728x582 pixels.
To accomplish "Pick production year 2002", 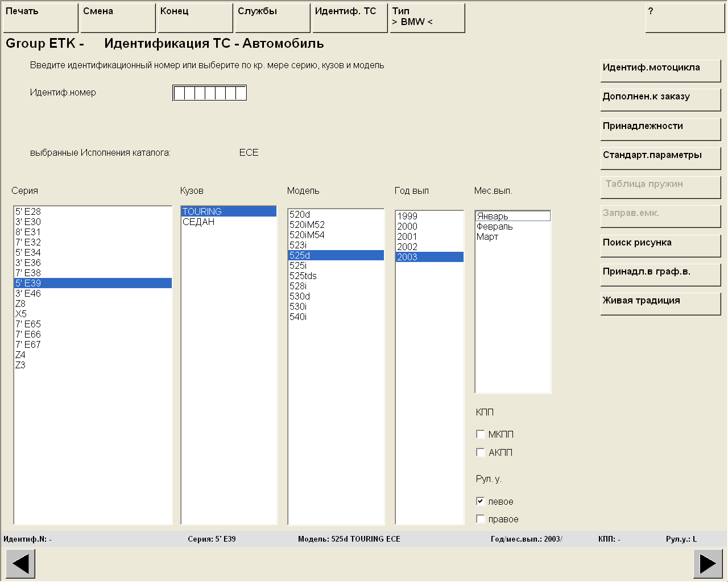I will point(429,247).
